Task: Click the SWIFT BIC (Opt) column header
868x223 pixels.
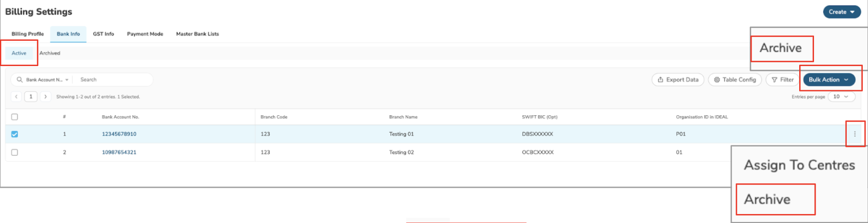Action: tap(539, 117)
